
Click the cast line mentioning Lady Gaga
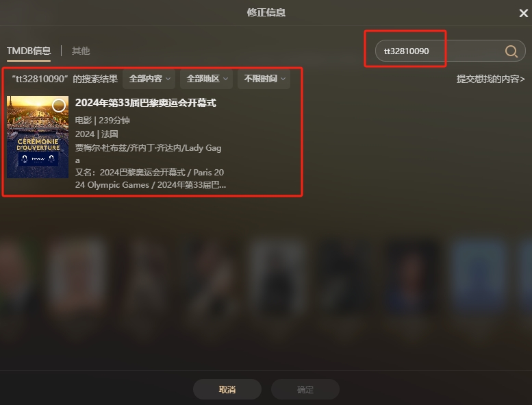[x=149, y=154]
